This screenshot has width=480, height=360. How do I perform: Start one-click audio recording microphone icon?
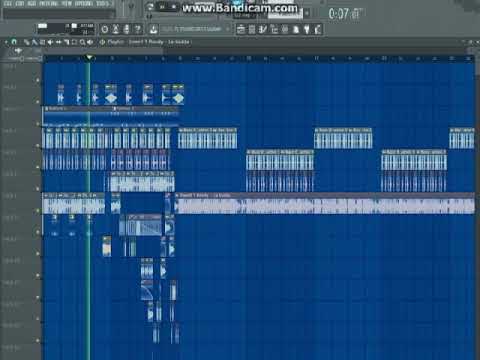point(126,29)
